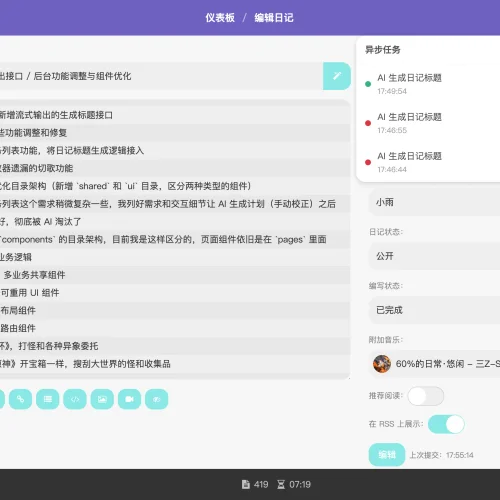The width and height of the screenshot is (500, 500).
Task: Insert a link using the chain icon
Action: pyautogui.click(x=20, y=399)
